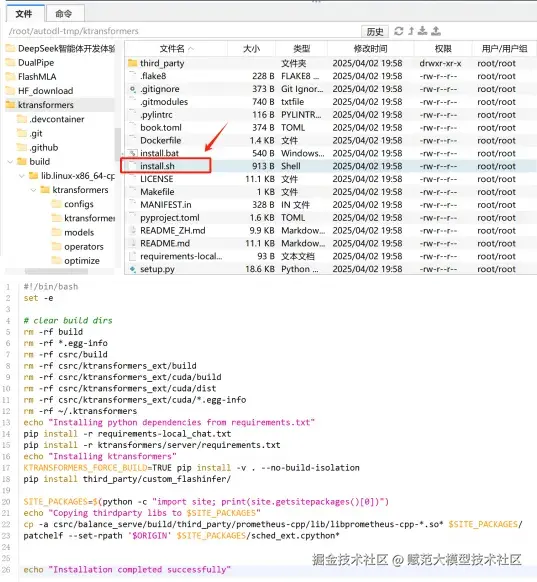This screenshot has width=537, height=582.
Task: Click the README_ZH.md file icon
Action: coord(132,230)
